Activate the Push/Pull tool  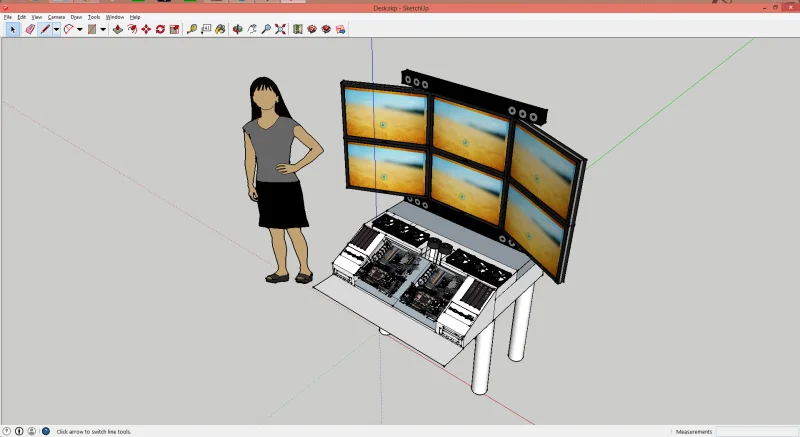tap(118, 30)
